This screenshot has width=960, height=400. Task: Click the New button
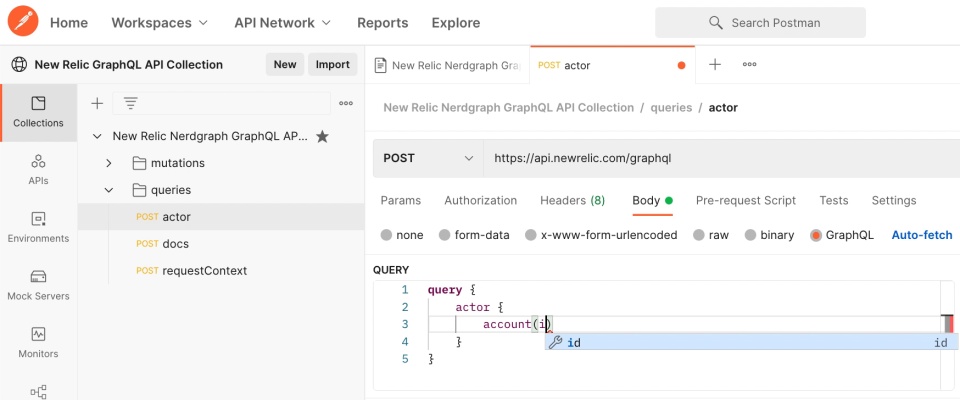pos(285,64)
